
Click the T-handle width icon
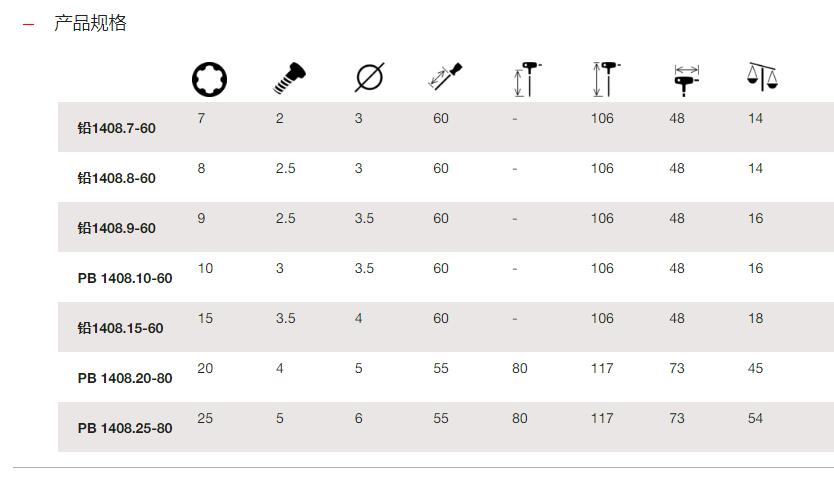[x=687, y=80]
